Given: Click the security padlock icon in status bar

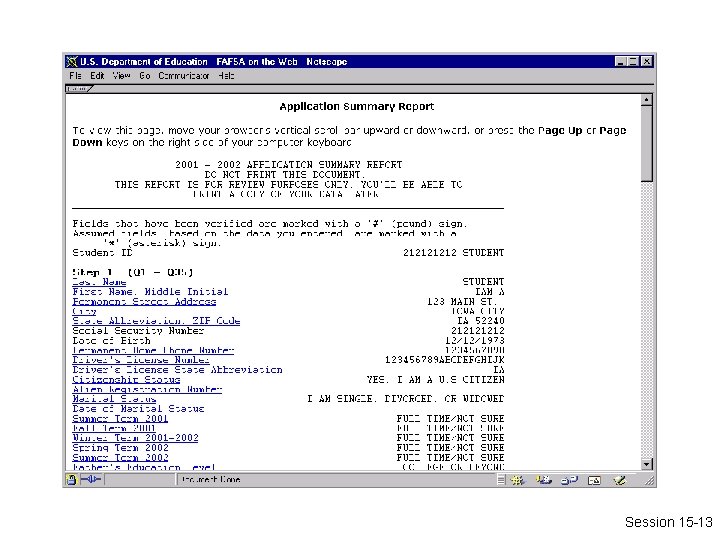Looking at the screenshot, I should click(72, 480).
